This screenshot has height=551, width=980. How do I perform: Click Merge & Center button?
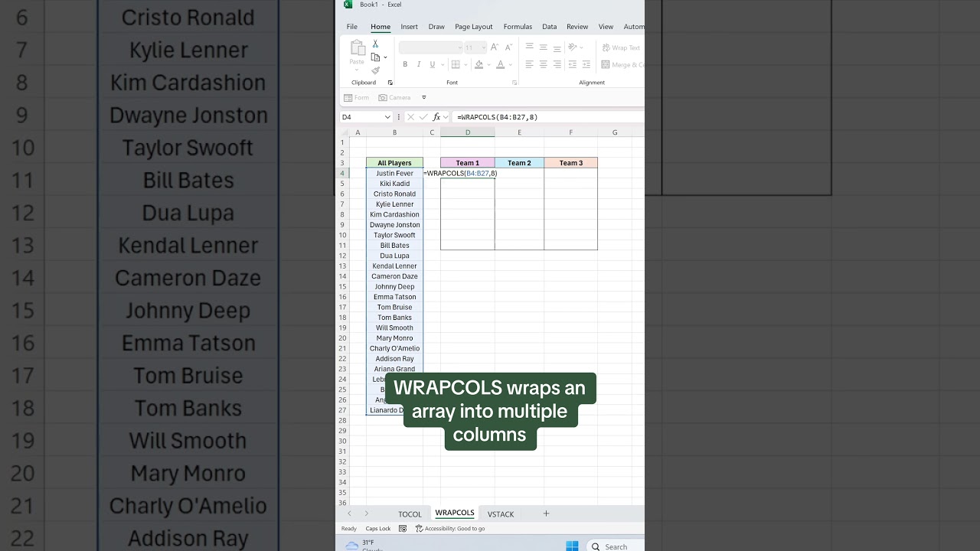click(x=622, y=65)
